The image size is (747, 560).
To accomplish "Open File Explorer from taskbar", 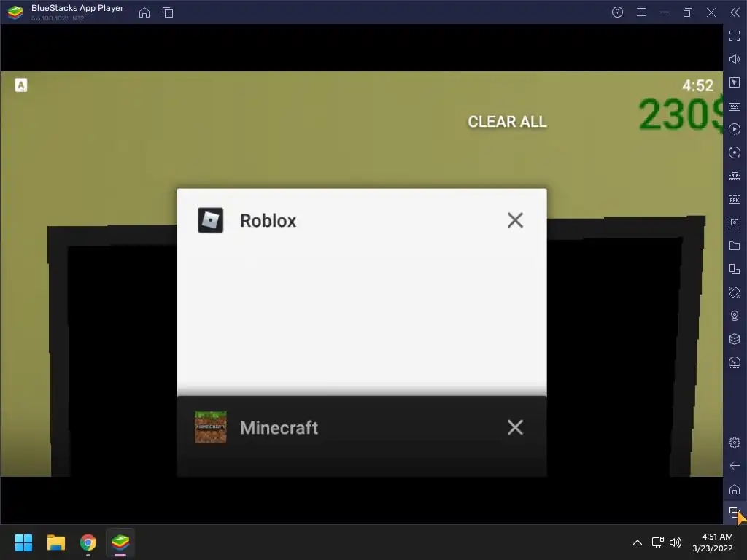I will pyautogui.click(x=55, y=542).
